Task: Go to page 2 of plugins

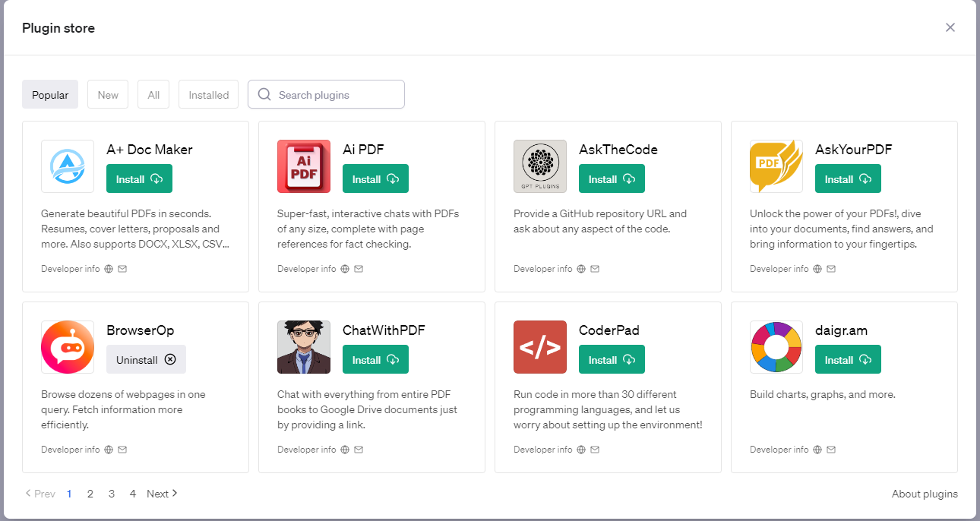Action: pos(90,494)
